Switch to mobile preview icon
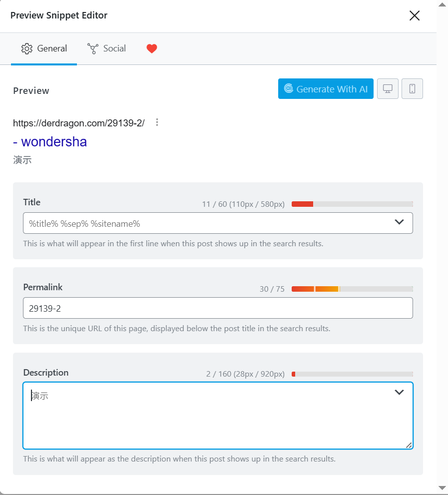The width and height of the screenshot is (448, 495). 412,89
